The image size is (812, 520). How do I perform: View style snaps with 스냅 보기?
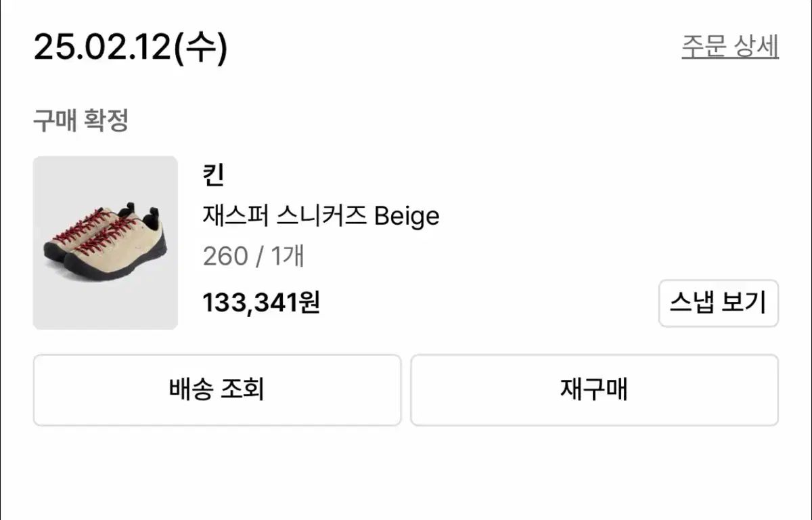[718, 303]
